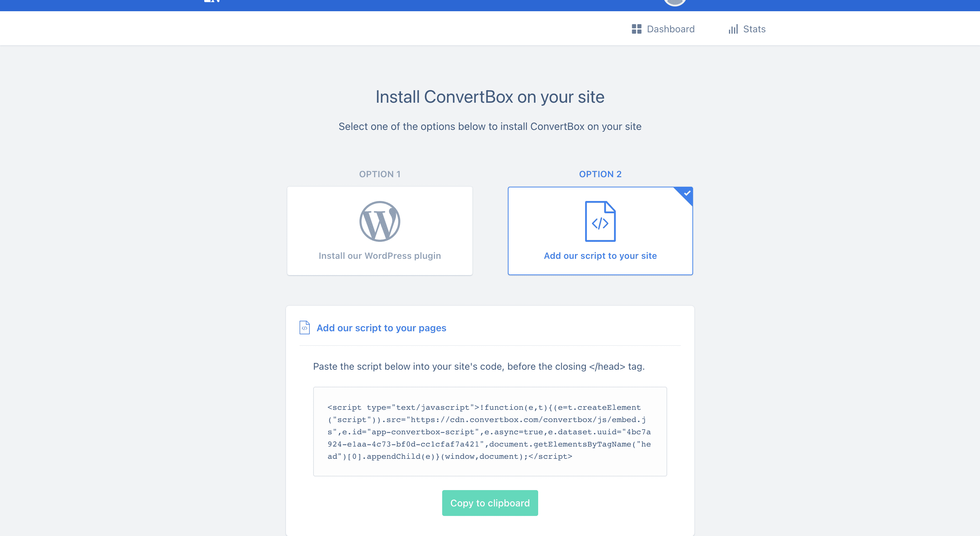The width and height of the screenshot is (980, 536).
Task: Click the Stats bar chart icon
Action: point(733,29)
